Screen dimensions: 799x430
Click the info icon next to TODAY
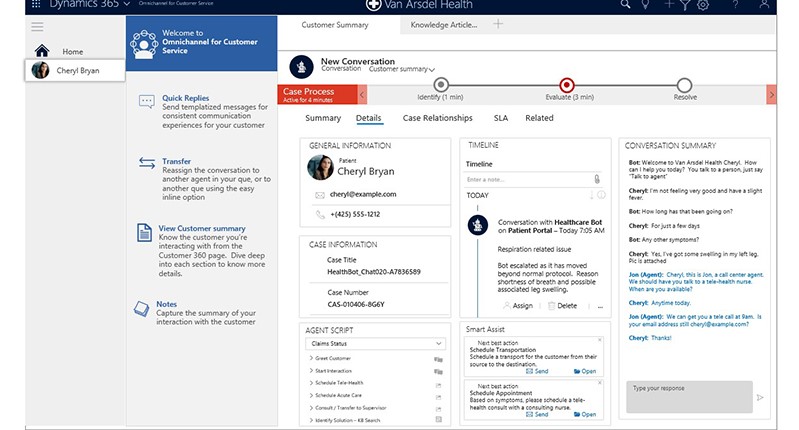tap(601, 195)
